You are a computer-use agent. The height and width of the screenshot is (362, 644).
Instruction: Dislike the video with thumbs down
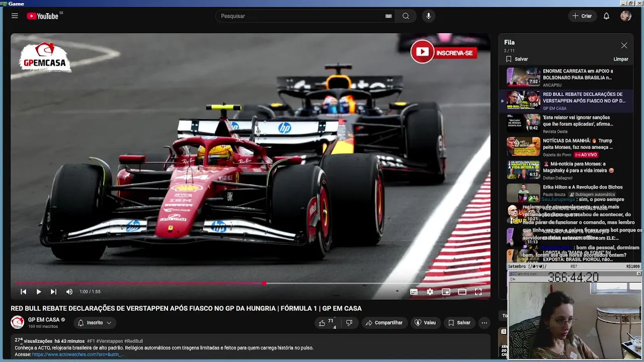(349, 323)
